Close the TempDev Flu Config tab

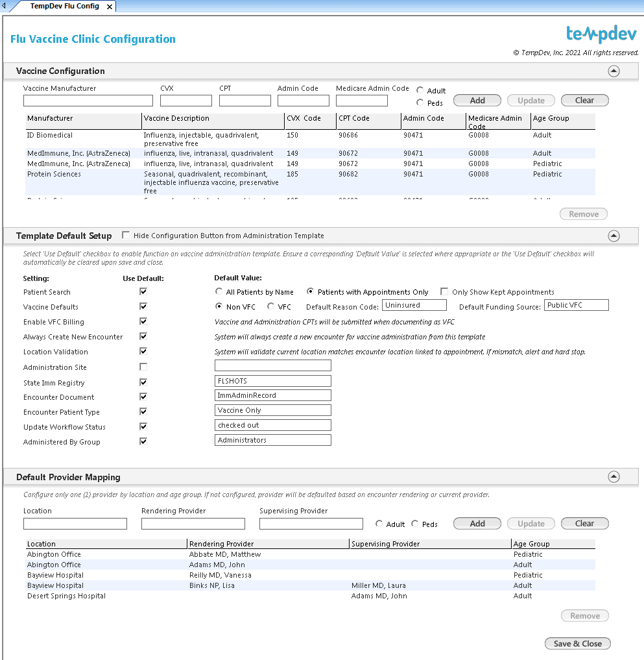coord(109,6)
